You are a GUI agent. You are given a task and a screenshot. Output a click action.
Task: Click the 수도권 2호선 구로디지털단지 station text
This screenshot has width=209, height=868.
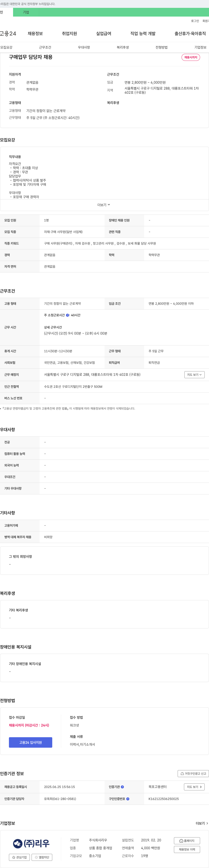[73, 386]
